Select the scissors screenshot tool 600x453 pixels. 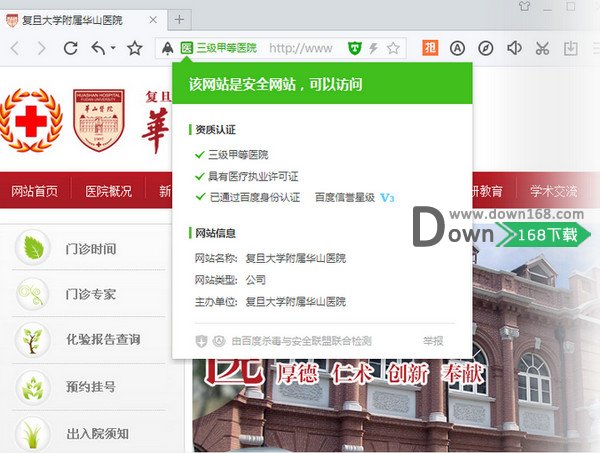(x=542, y=48)
